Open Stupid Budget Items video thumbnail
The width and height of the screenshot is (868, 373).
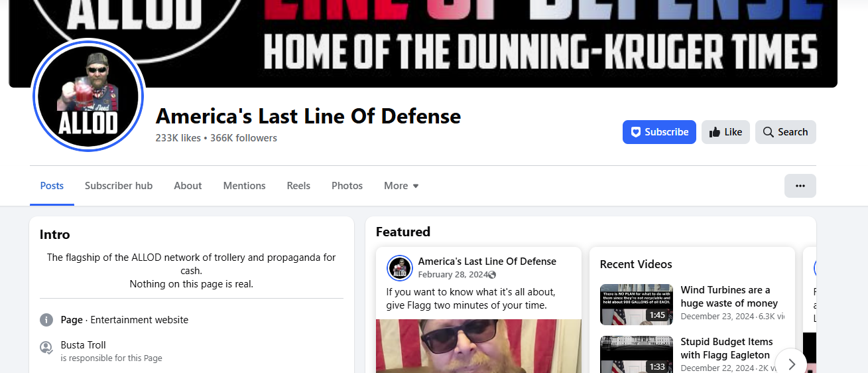(637, 354)
